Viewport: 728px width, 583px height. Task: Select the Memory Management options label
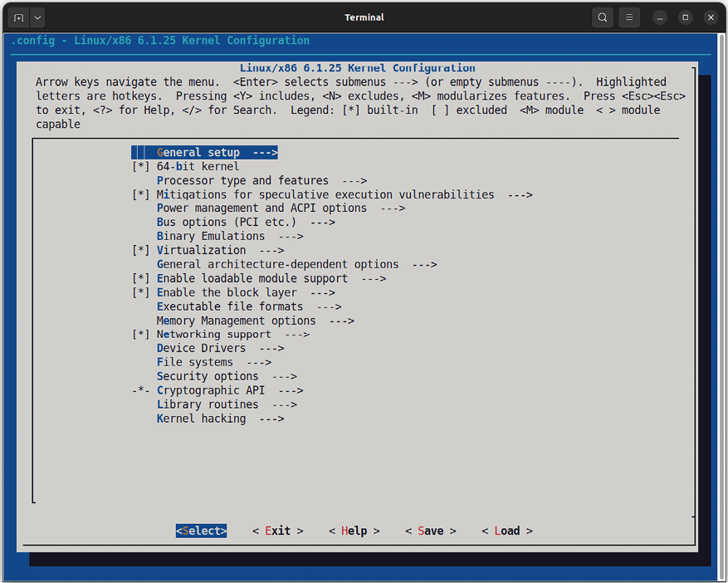pyautogui.click(x=236, y=321)
